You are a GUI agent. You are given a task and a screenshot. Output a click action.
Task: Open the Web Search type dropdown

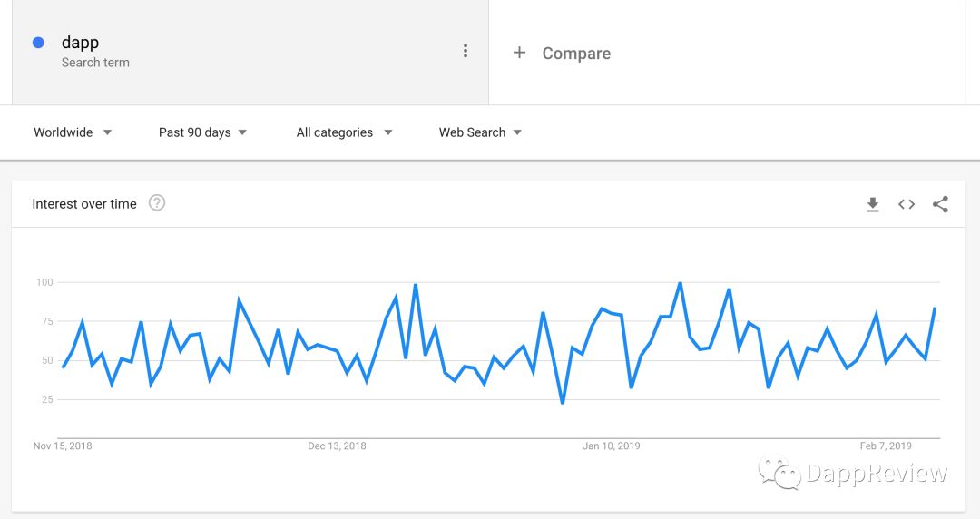(480, 132)
